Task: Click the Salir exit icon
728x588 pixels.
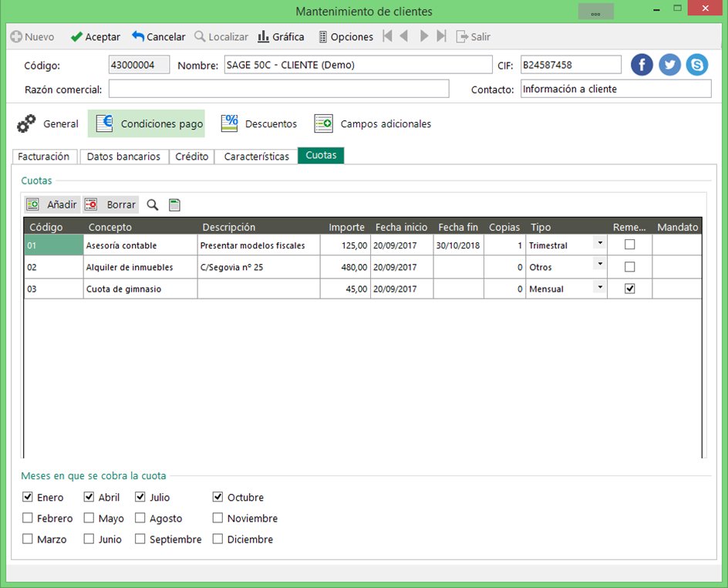Action: [462, 37]
